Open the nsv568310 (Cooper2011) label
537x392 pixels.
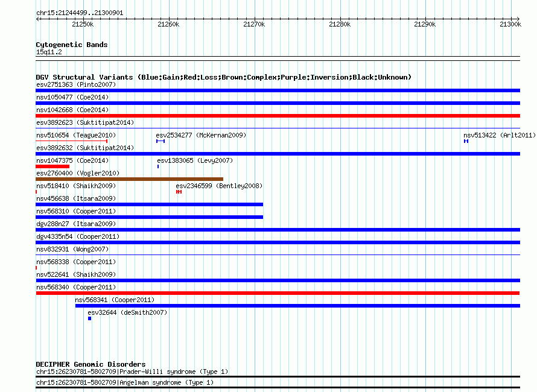tap(76, 211)
